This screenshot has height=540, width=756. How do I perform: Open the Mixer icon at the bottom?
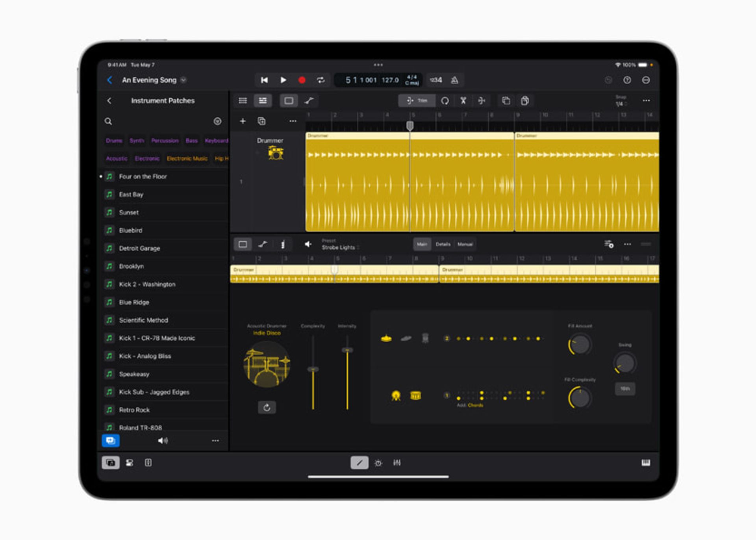(x=397, y=463)
